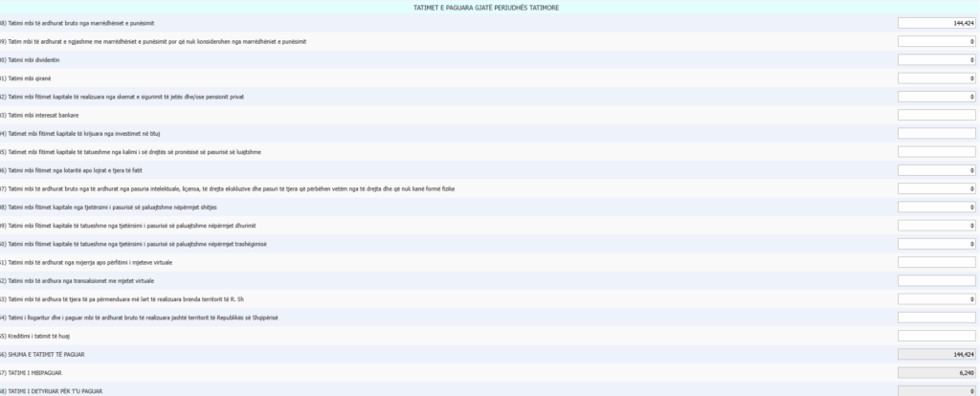The height and width of the screenshot is (396, 980).
Task: Click the 'Tatimi mbi dividentin' input field
Action: 936,59
